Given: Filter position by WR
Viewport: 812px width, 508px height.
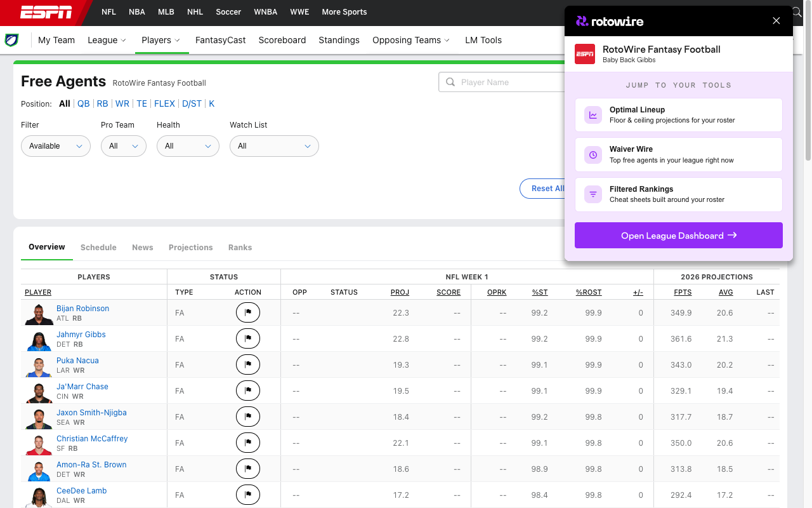Looking at the screenshot, I should point(122,104).
